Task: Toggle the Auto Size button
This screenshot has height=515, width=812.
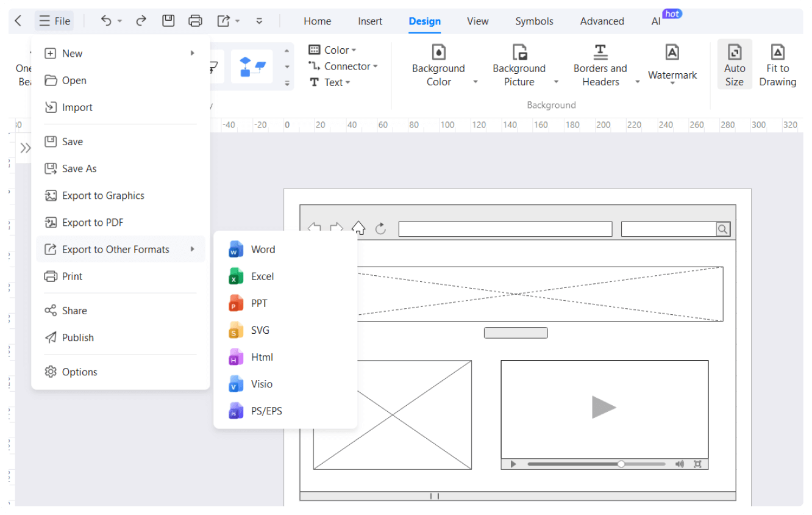Action: tap(735, 65)
